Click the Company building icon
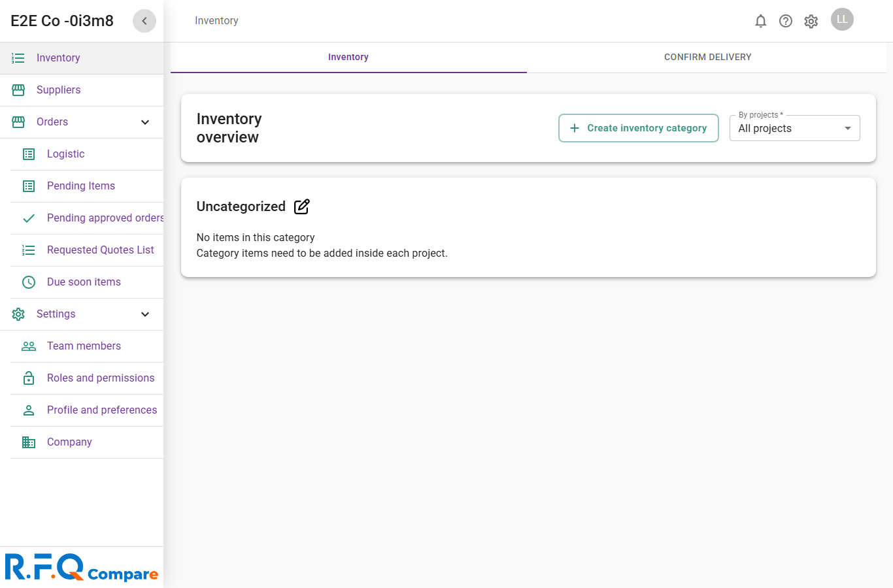This screenshot has width=893, height=588. click(29, 442)
